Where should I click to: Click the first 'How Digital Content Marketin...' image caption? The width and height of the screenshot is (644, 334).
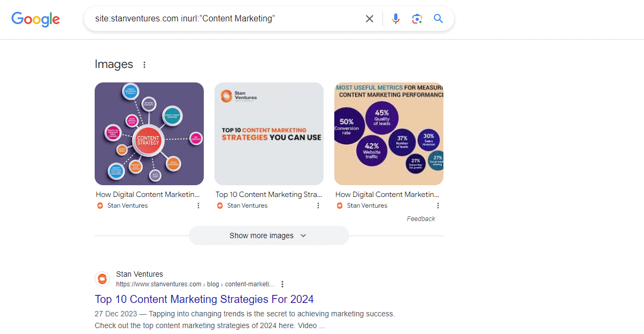pos(148,194)
